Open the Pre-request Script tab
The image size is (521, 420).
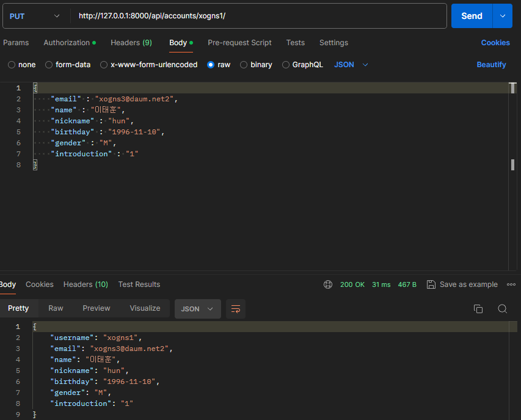coord(239,43)
